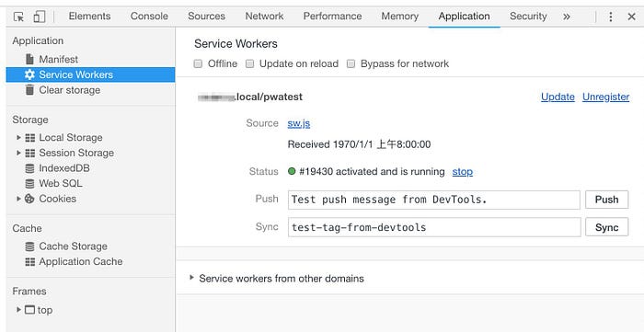Show more tabs with double chevron

[x=567, y=17]
